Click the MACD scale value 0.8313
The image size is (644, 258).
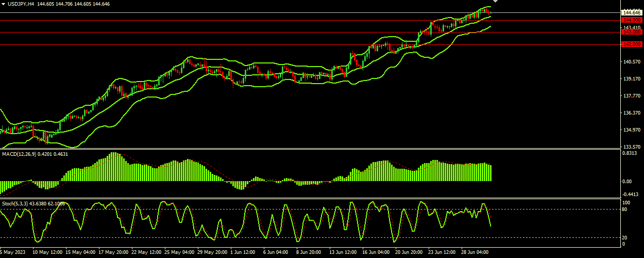click(630, 153)
